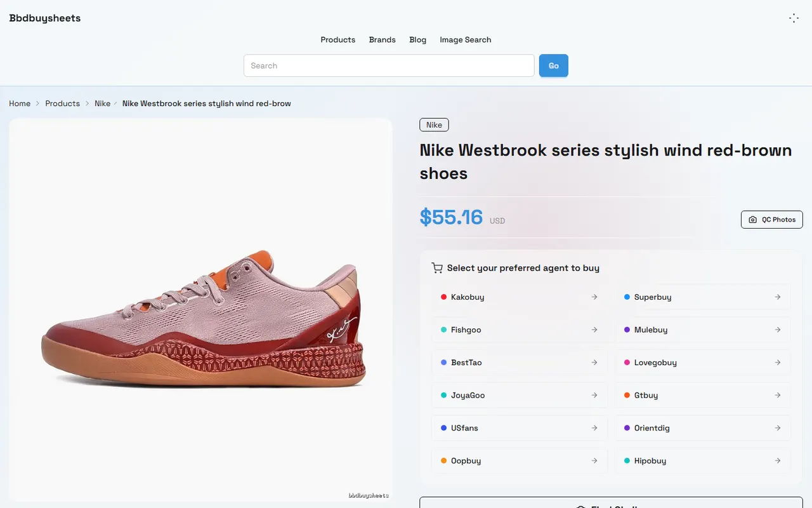Click arrow icon in Hipobuy row
Image resolution: width=812 pixels, height=508 pixels.
pyautogui.click(x=778, y=461)
